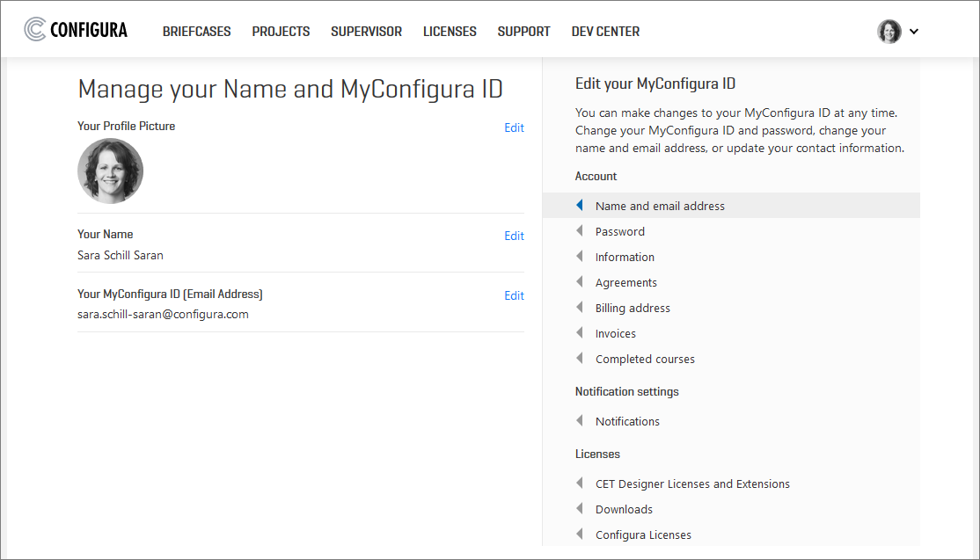The width and height of the screenshot is (980, 560).
Task: Click the Licenses section label in sidebar
Action: click(597, 454)
